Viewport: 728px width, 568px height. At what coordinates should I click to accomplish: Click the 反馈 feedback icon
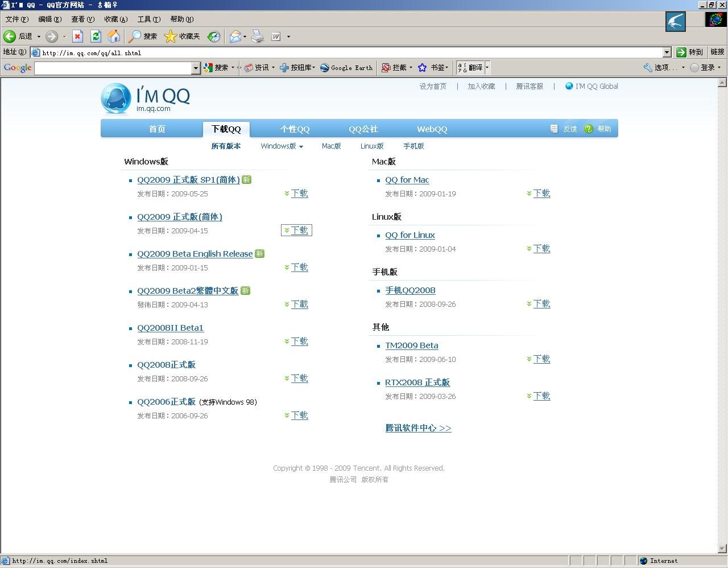coord(554,129)
